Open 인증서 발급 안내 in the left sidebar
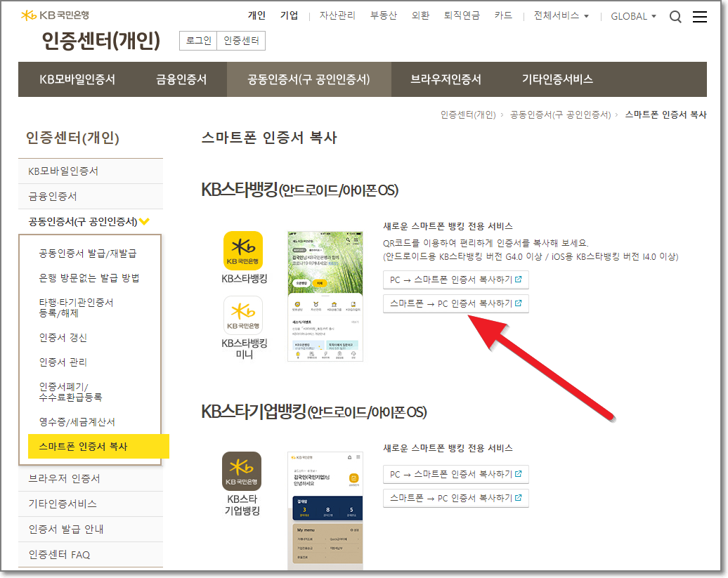The height and width of the screenshot is (578, 728). point(91,530)
